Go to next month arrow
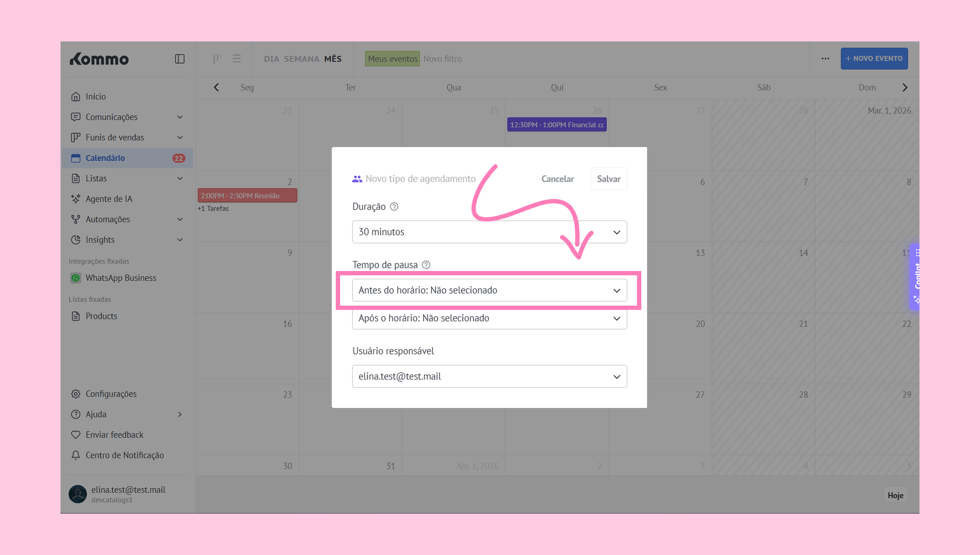Image resolution: width=980 pixels, height=555 pixels. coord(905,88)
